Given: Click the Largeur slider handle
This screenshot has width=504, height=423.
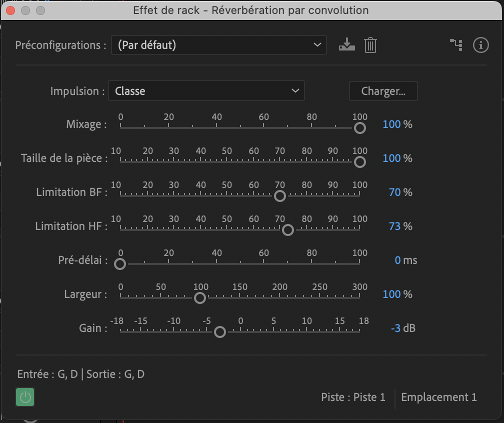Looking at the screenshot, I should pos(200,298).
